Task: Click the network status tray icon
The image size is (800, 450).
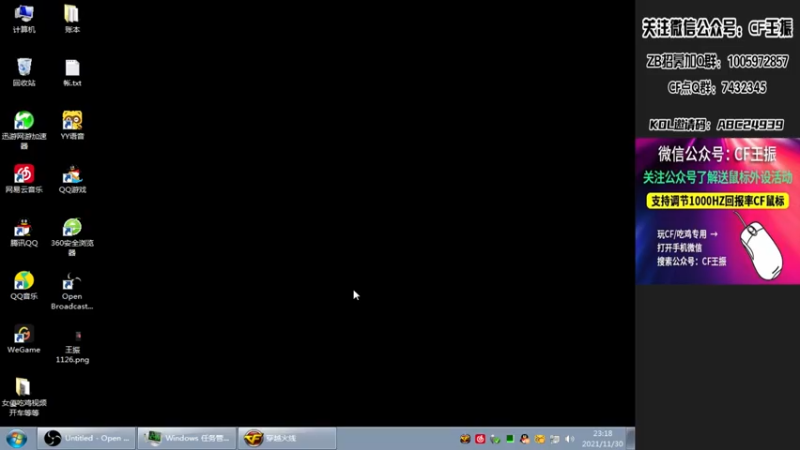Action: [x=555, y=439]
